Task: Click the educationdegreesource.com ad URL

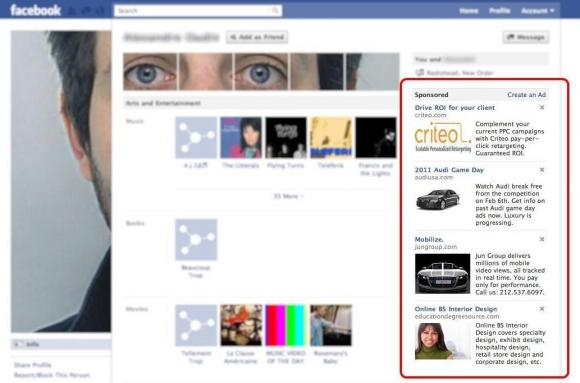Action: (457, 316)
